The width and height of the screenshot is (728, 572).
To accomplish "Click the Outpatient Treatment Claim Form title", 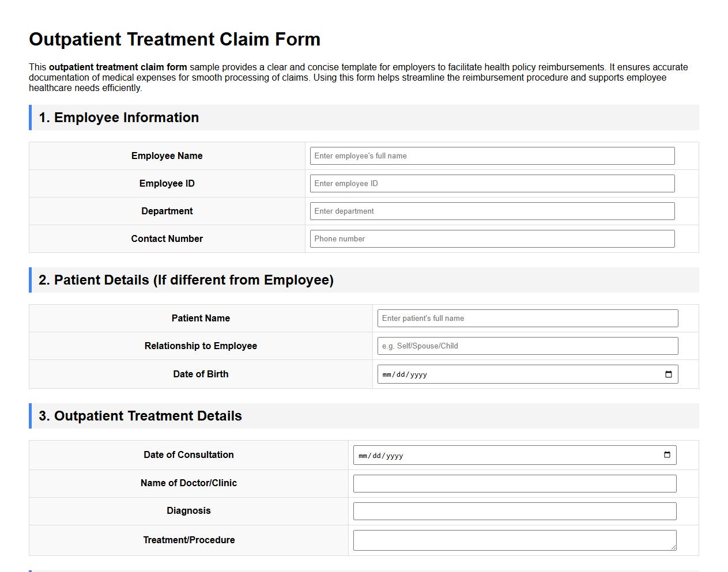I will 175,39.
